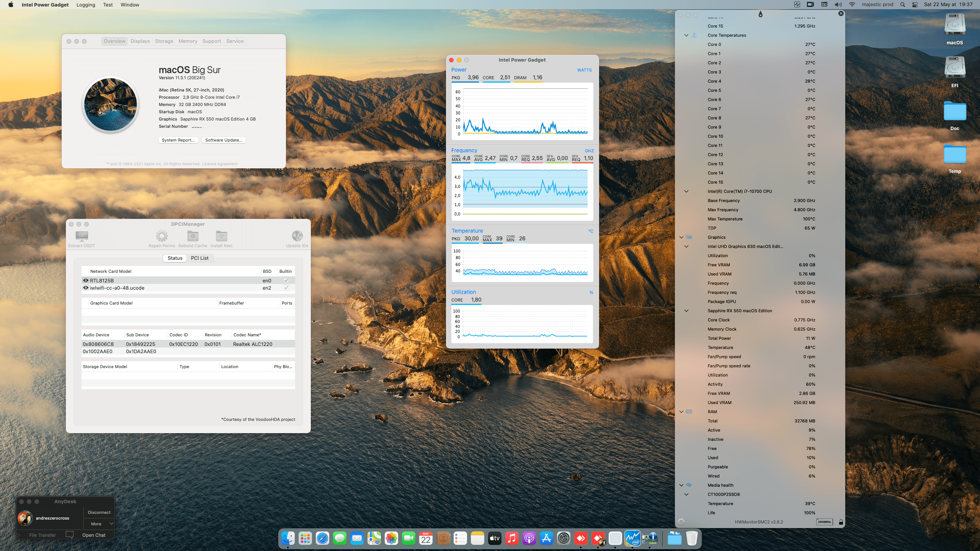Image resolution: width=980 pixels, height=551 pixels.
Task: Open Control Centre in the menu bar
Action: pyautogui.click(x=915, y=5)
